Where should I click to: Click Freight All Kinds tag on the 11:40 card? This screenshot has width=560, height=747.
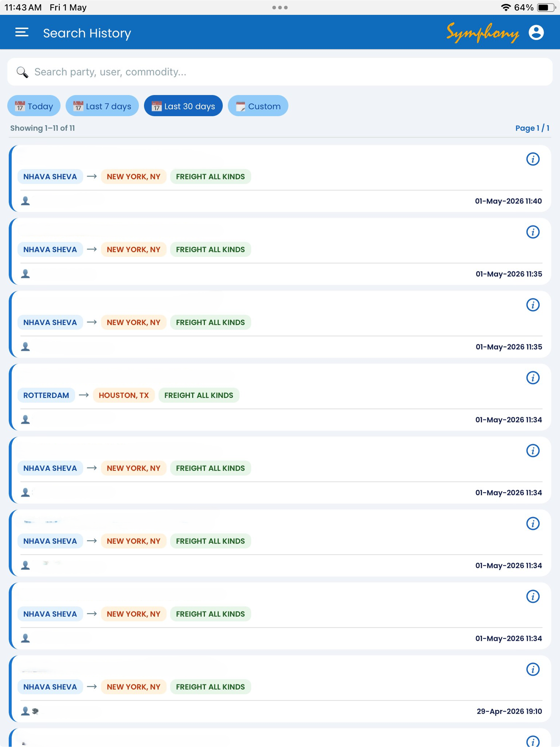[211, 177]
